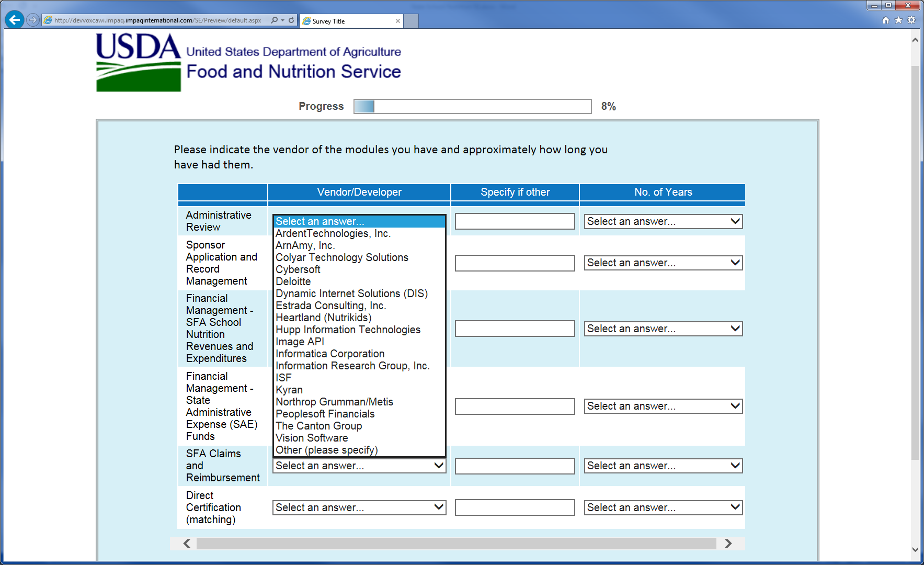Viewport: 924px width, 565px height.
Task: Select Northrop Grumman/Metis from the dropdown list
Action: (334, 402)
